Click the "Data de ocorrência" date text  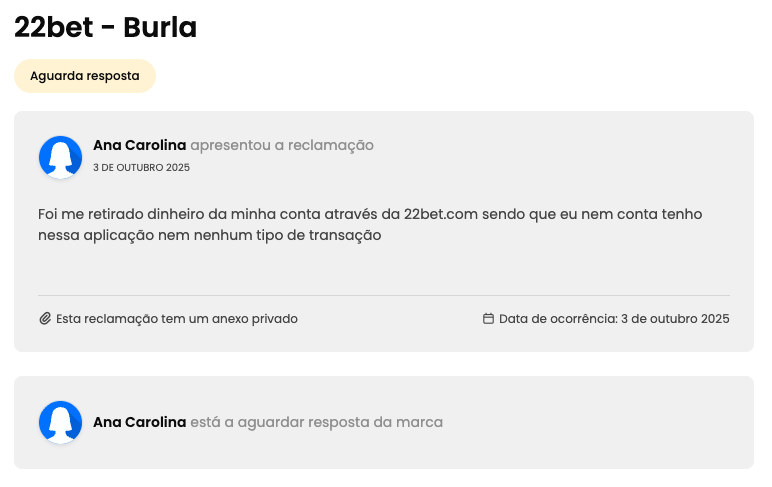pos(614,319)
